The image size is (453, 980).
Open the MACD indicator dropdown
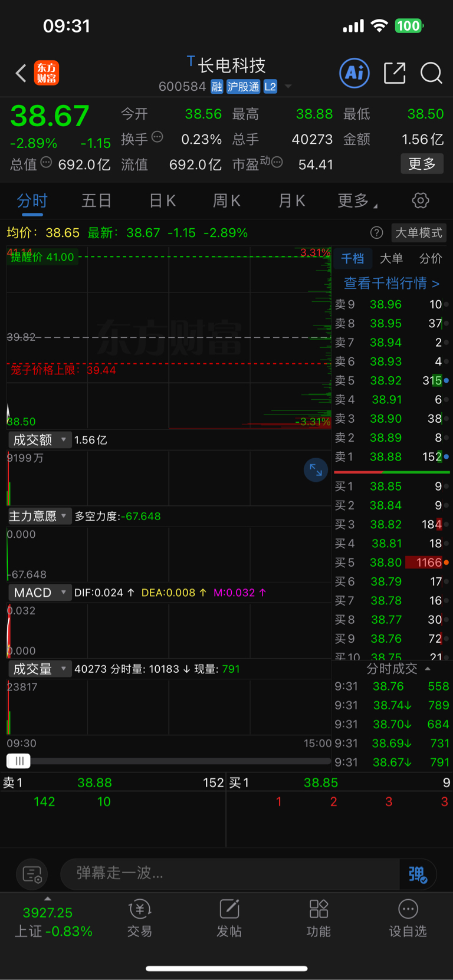click(x=40, y=593)
